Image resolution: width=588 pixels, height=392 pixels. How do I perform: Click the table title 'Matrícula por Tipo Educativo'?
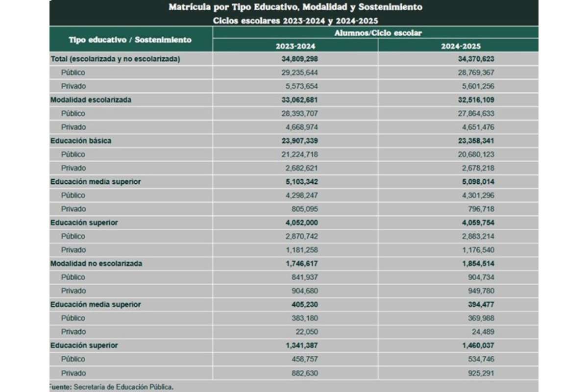(x=295, y=7)
